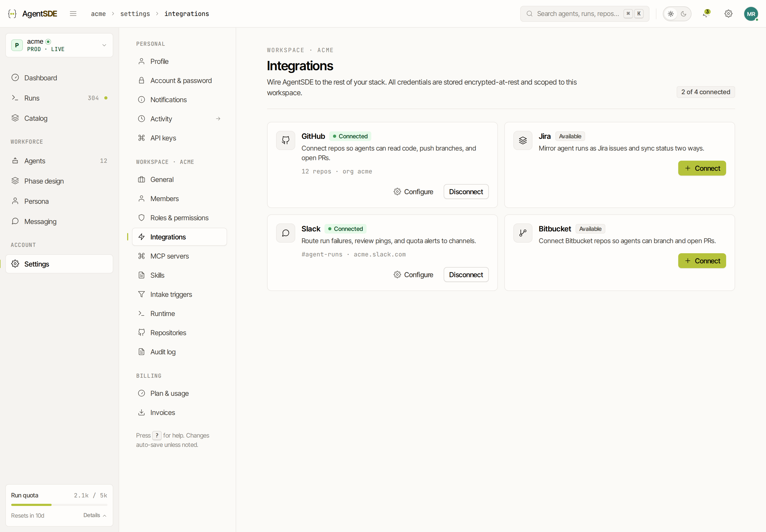Click the integrations breadcrumb

pyautogui.click(x=187, y=14)
